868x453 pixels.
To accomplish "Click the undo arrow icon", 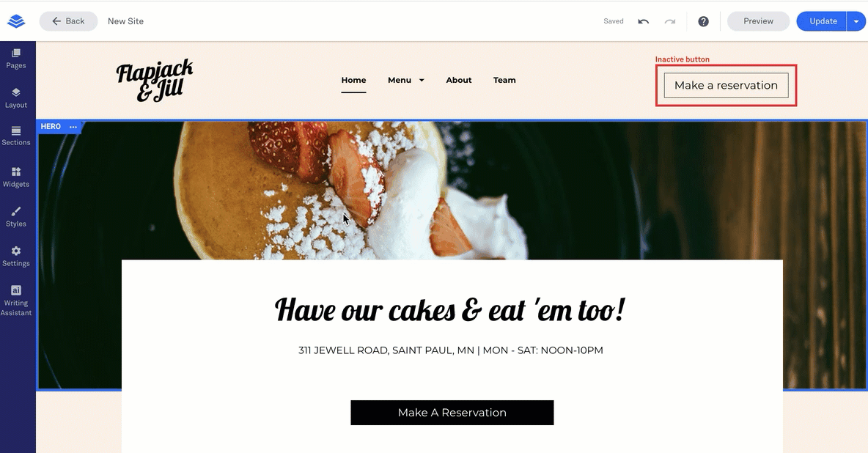I will [x=643, y=21].
